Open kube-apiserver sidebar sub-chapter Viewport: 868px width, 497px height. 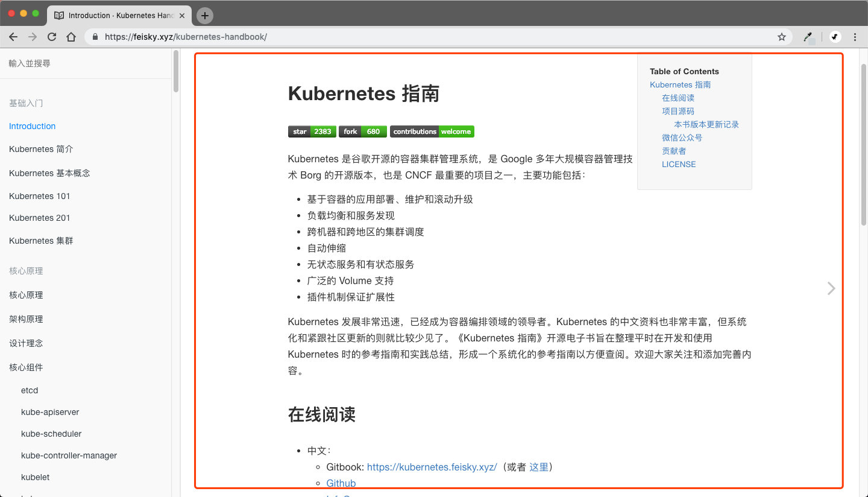50,412
